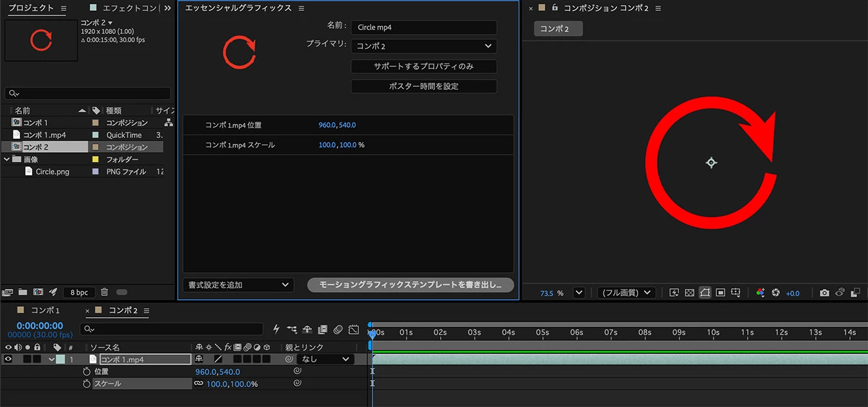Click the Interpret Footage icon in Project panel footer
This screenshot has height=407, width=868.
click(x=8, y=292)
